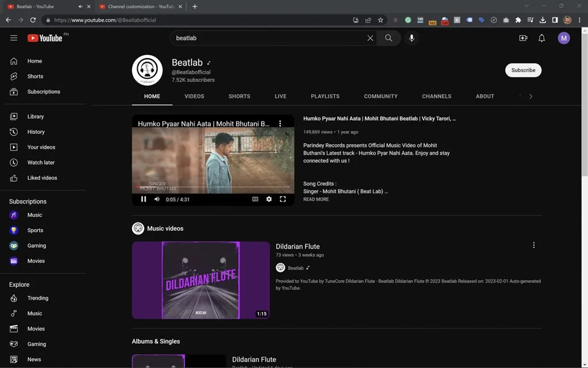Image resolution: width=588 pixels, height=368 pixels.
Task: Switch to the Playlists tab
Action: (x=325, y=96)
